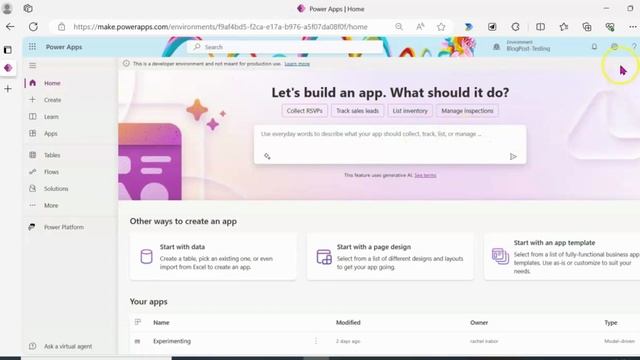Image resolution: width=640 pixels, height=360 pixels.
Task: Open the browser workspaces icon
Action: [x=28, y=8]
